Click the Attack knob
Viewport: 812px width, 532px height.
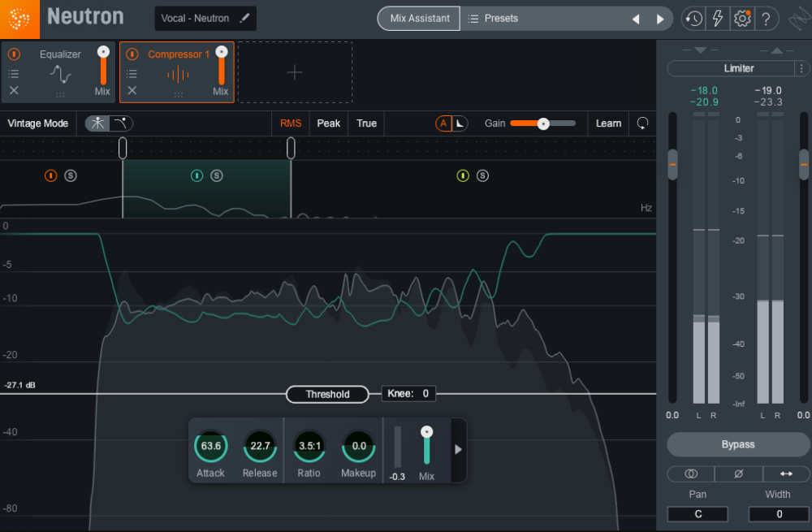coord(211,446)
